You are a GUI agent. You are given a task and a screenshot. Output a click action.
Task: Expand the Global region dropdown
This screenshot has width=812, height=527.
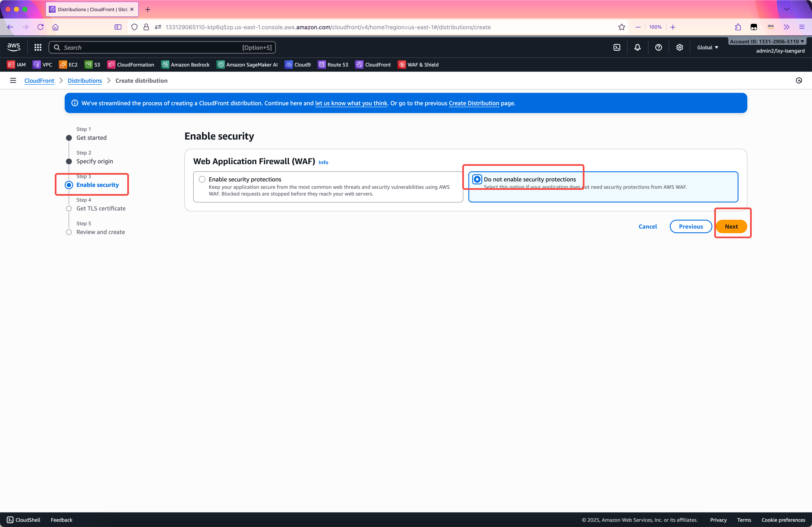[x=707, y=47]
